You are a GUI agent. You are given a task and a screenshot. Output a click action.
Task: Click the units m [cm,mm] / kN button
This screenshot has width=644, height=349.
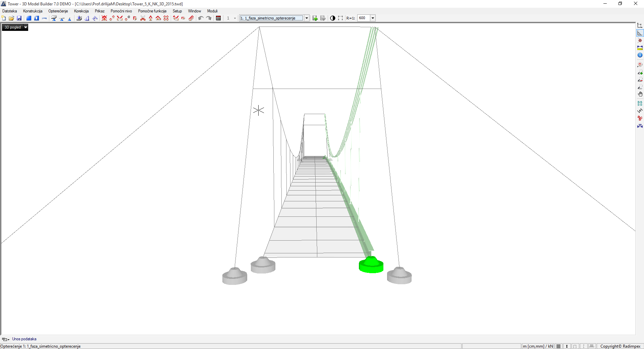click(x=538, y=346)
